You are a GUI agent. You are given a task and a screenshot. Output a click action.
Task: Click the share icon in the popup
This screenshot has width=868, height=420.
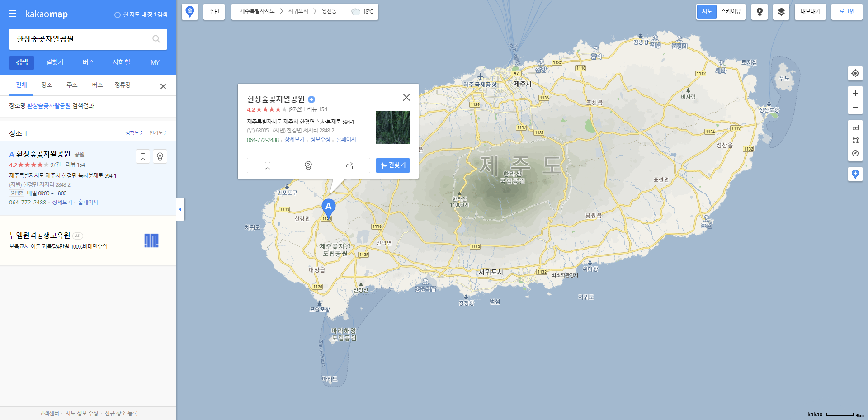pos(349,165)
